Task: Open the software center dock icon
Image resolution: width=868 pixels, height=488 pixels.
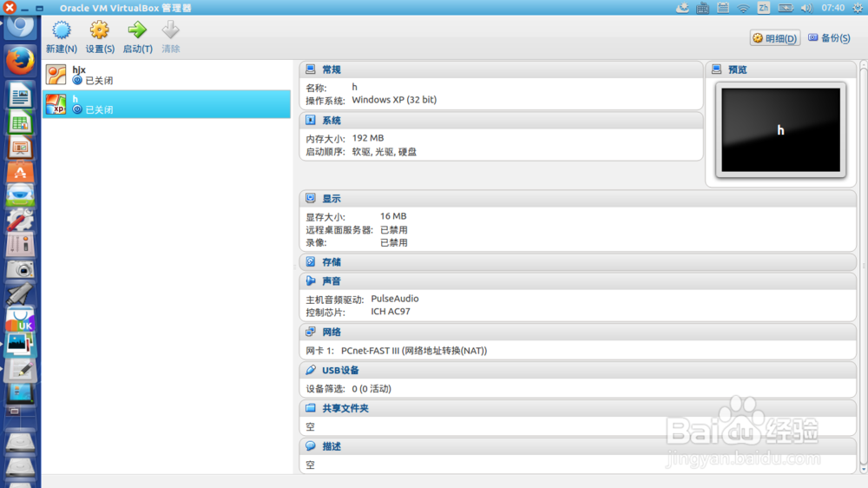Action: (20, 172)
